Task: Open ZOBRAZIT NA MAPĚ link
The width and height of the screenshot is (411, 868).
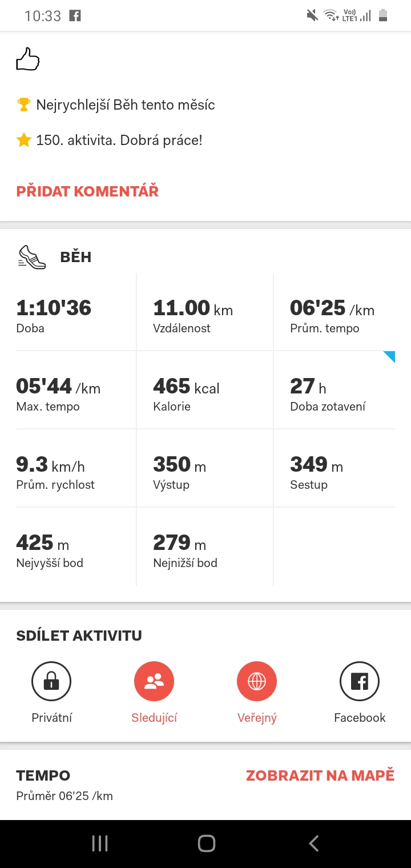Action: point(320,775)
